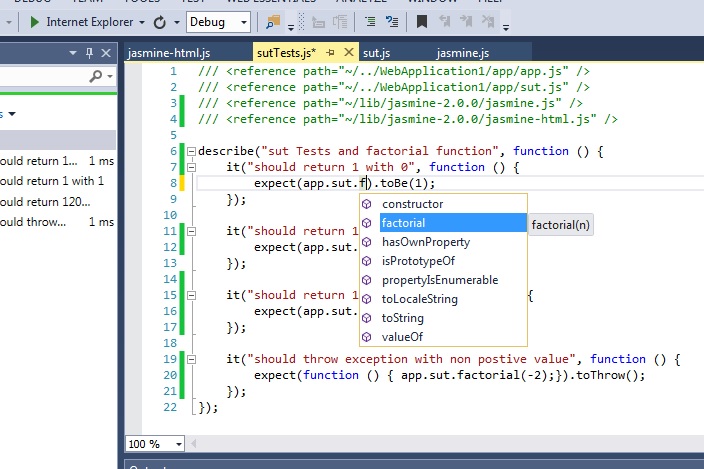Start debugging with the green play arrow

click(34, 22)
